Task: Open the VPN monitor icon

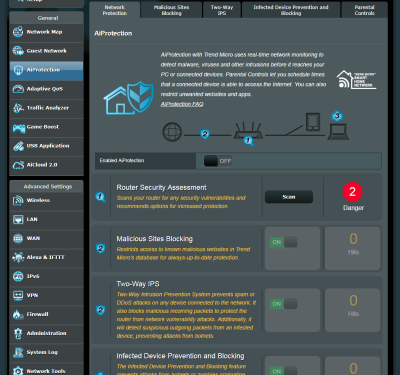Action: point(18,295)
